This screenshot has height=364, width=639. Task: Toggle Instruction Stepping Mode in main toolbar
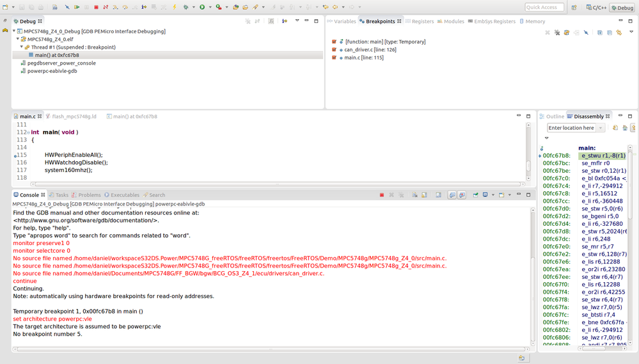point(144,7)
